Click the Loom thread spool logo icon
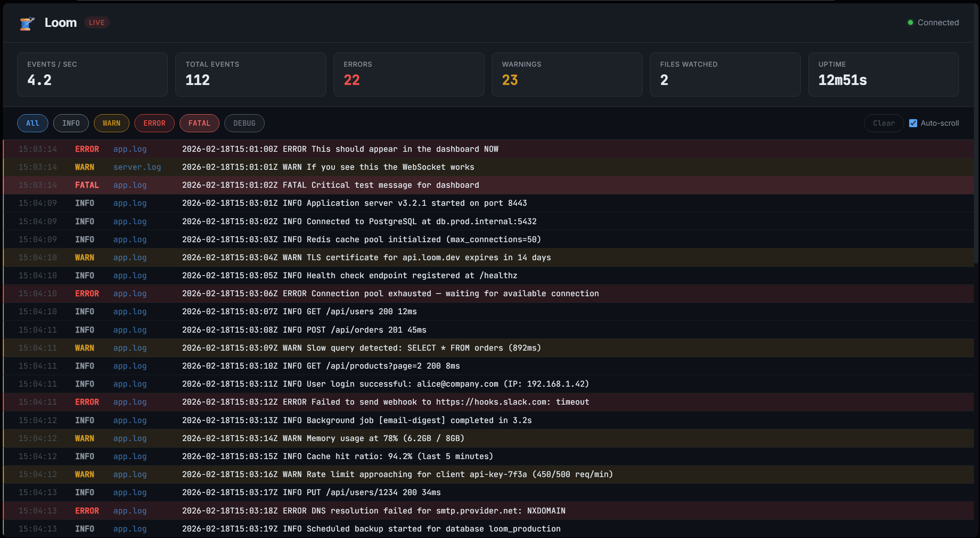 [27, 23]
